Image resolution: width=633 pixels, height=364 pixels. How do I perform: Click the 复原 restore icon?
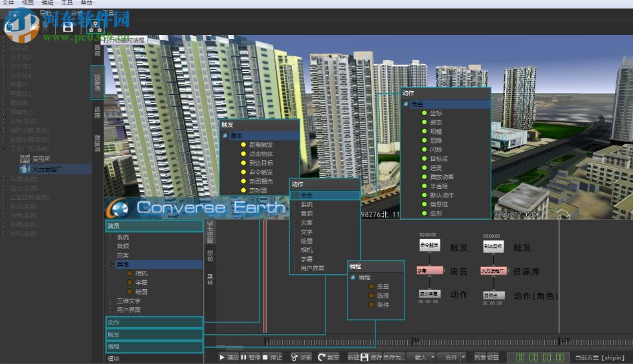tap(322, 357)
